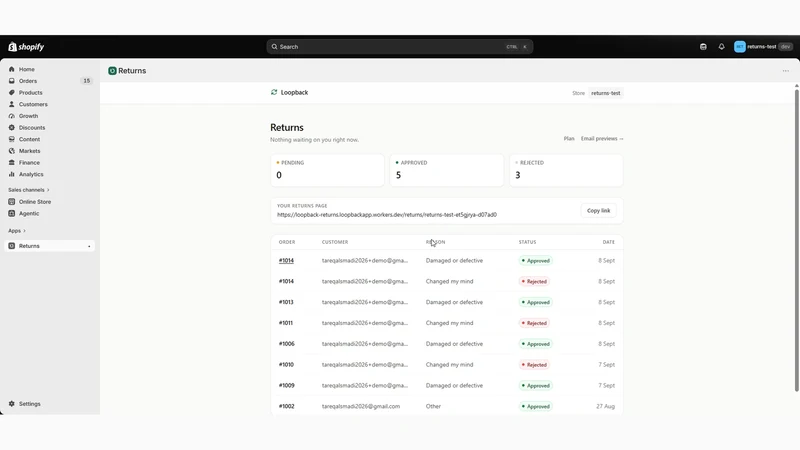
Task: Open the three-dot more menu
Action: tap(786, 71)
